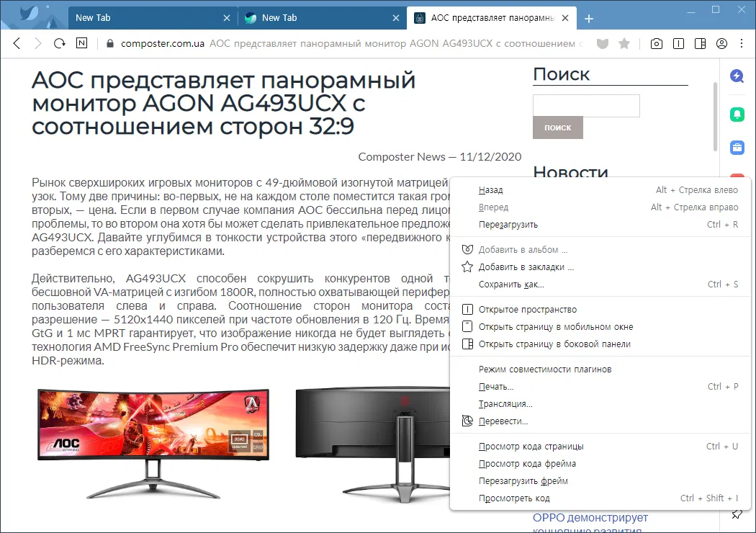Click the Twitter bird theme logo
This screenshot has height=533, width=756.
coord(29,12)
